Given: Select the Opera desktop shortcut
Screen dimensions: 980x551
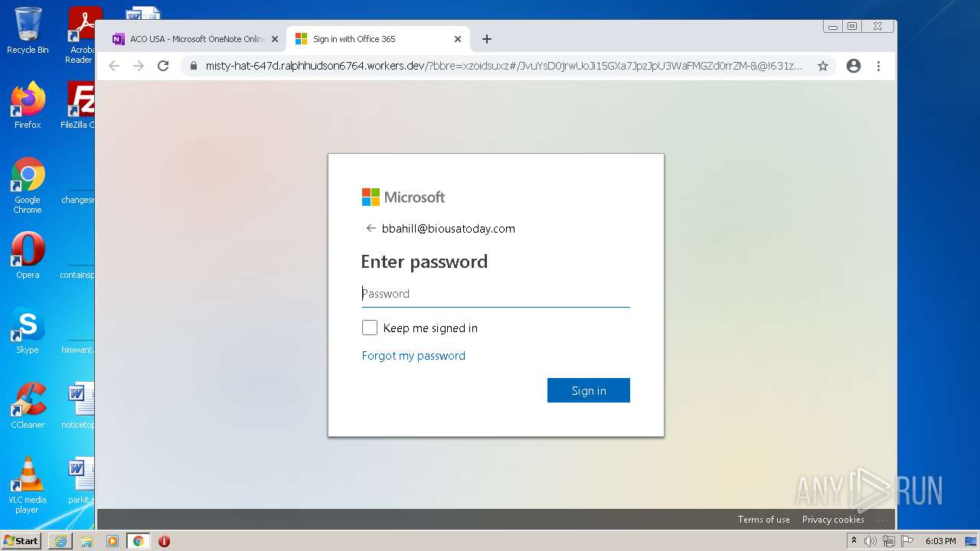Looking at the screenshot, I should pos(28,256).
